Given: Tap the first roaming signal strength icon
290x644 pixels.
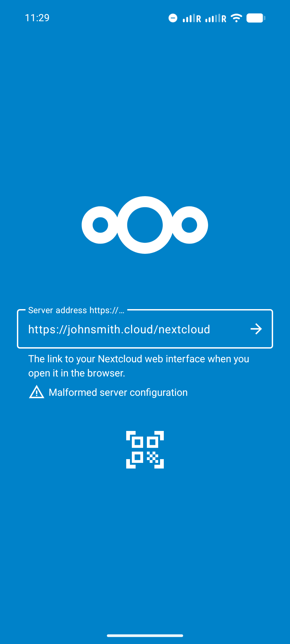Looking at the screenshot, I should (192, 18).
